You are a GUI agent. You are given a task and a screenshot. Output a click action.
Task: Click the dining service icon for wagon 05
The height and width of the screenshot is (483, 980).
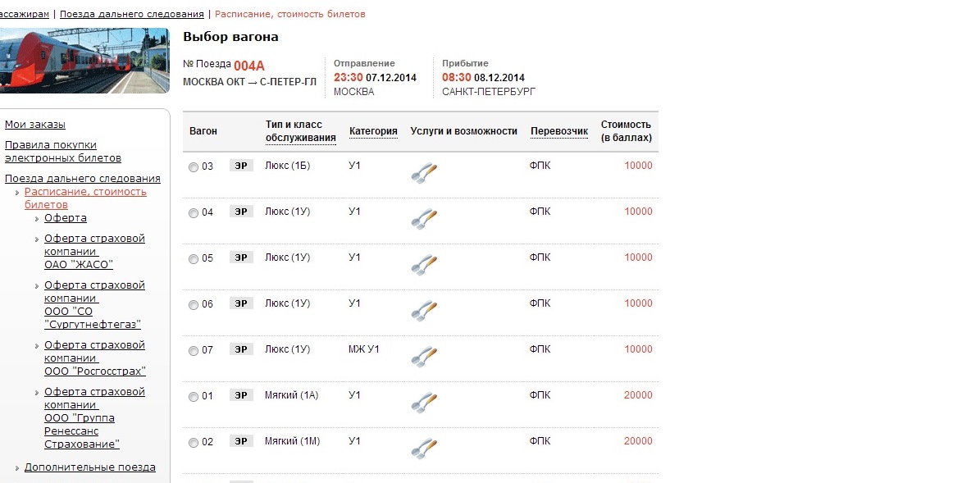point(424,264)
